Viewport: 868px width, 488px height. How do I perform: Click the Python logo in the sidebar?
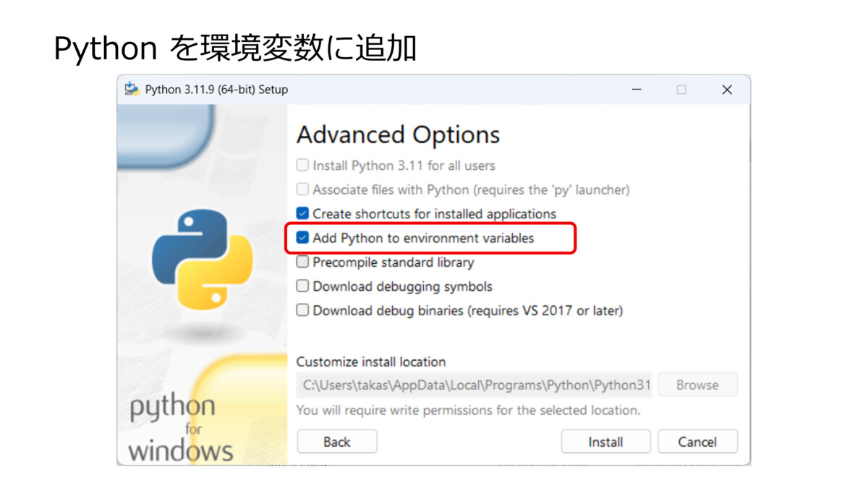(x=202, y=258)
